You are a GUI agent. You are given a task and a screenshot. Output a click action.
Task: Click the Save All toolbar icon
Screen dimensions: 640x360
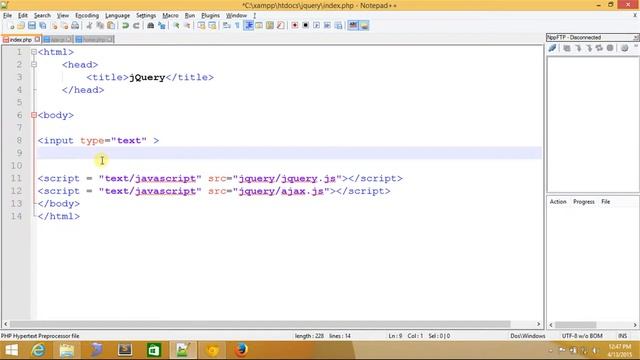pyautogui.click(x=42, y=26)
